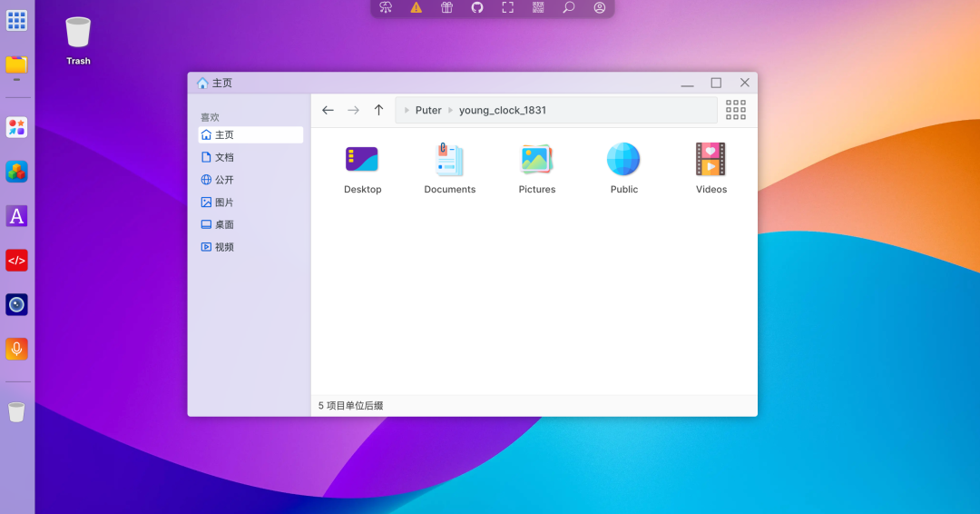Open the file explorer from the dock
This screenshot has width=980, height=514.
(x=16, y=64)
